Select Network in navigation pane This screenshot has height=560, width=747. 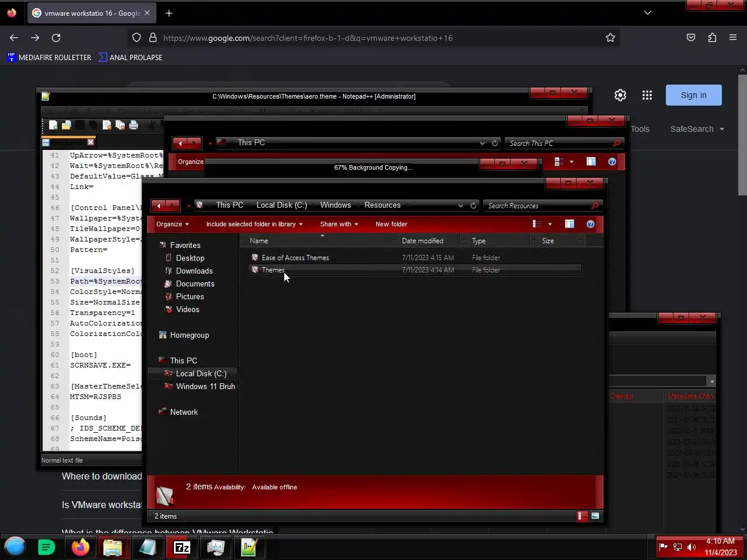tap(184, 412)
